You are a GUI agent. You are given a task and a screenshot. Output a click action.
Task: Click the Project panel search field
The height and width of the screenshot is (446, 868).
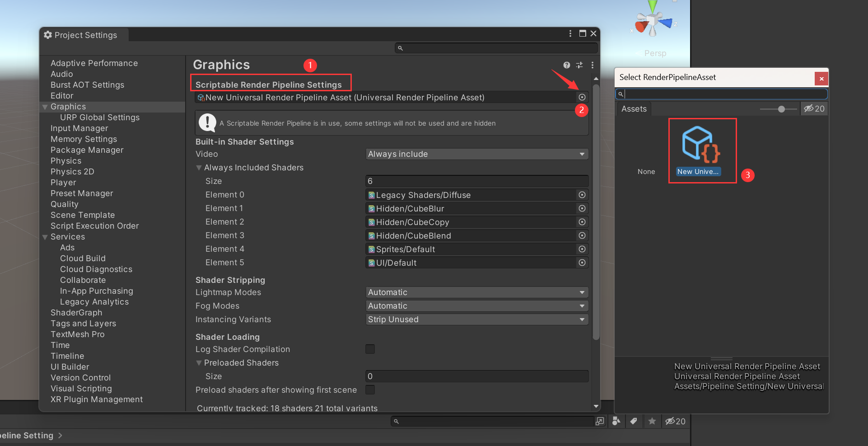pos(492,421)
